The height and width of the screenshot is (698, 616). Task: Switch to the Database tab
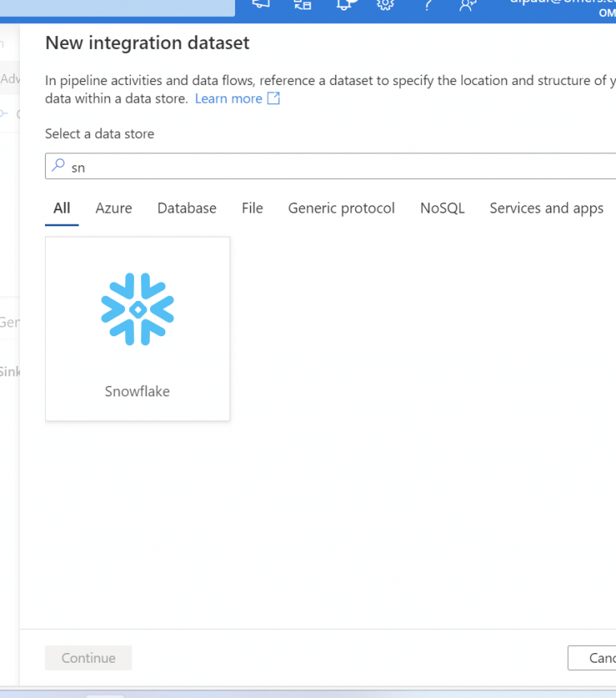point(187,208)
